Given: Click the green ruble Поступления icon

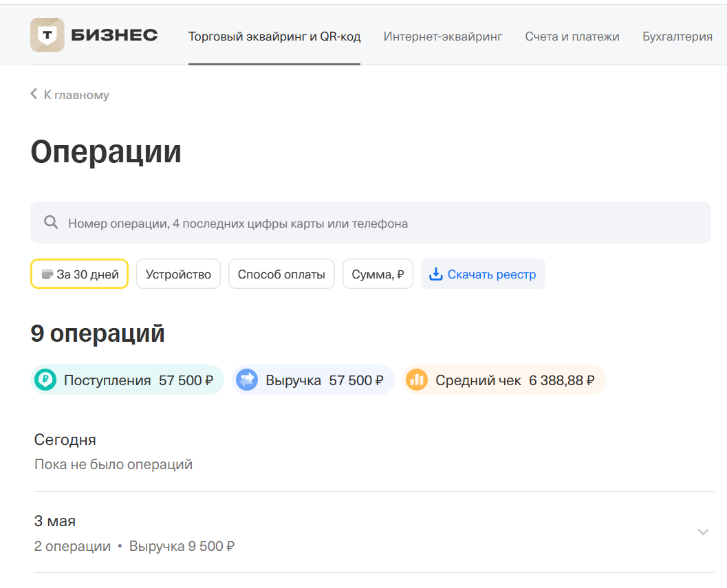Looking at the screenshot, I should click(x=45, y=380).
